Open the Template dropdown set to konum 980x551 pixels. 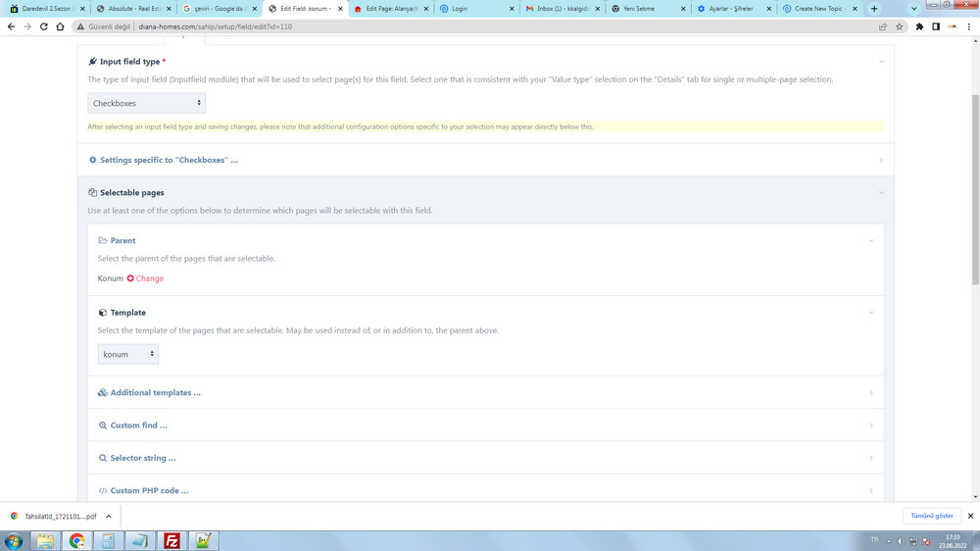(127, 354)
